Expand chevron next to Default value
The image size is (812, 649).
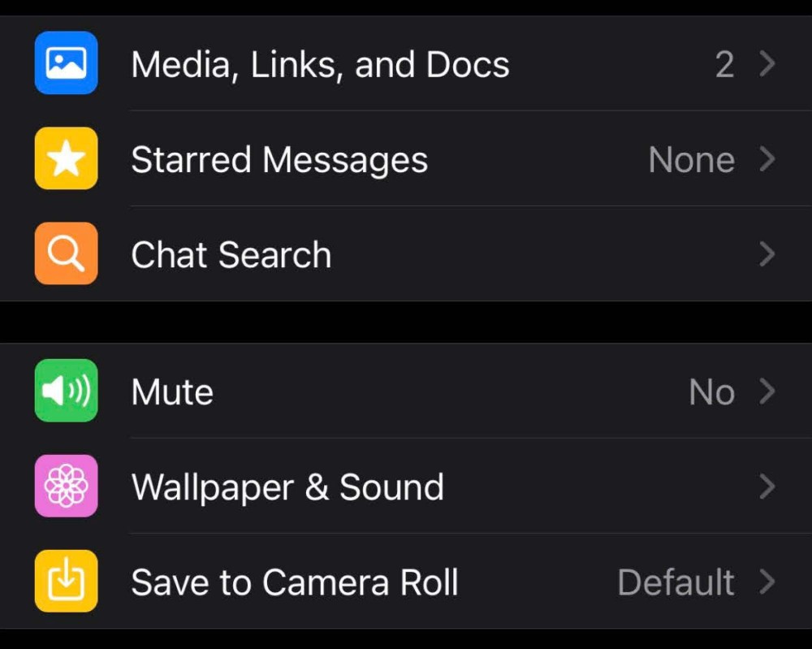point(767,582)
